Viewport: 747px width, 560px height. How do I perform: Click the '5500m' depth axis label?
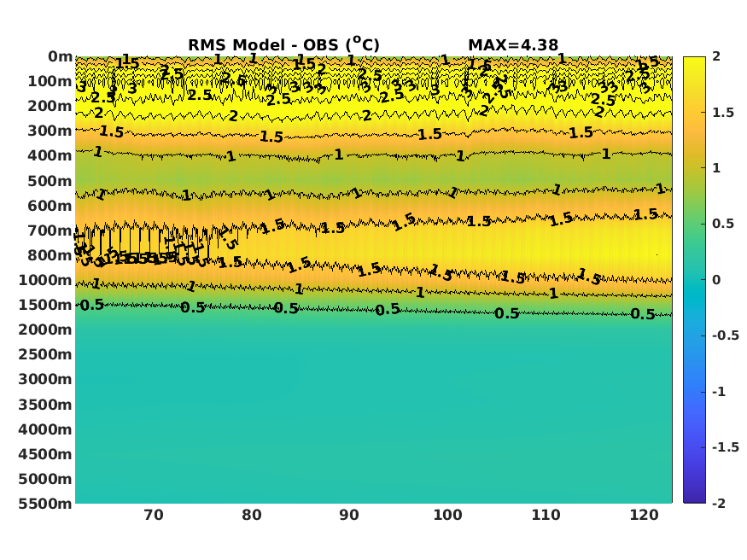(x=45, y=504)
